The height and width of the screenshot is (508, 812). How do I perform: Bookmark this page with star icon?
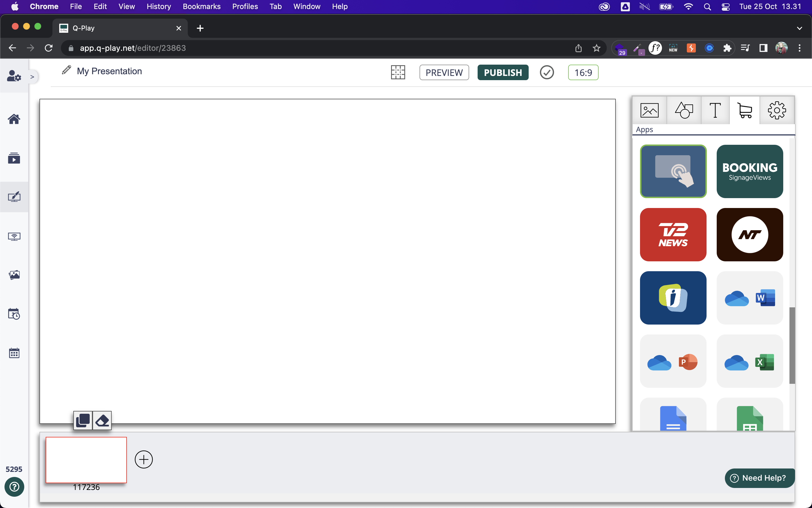point(596,48)
